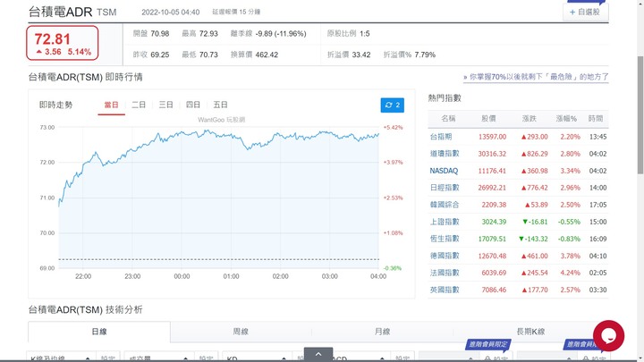Open the 周線 technical analysis tab
This screenshot has height=362, width=644.
tap(241, 332)
